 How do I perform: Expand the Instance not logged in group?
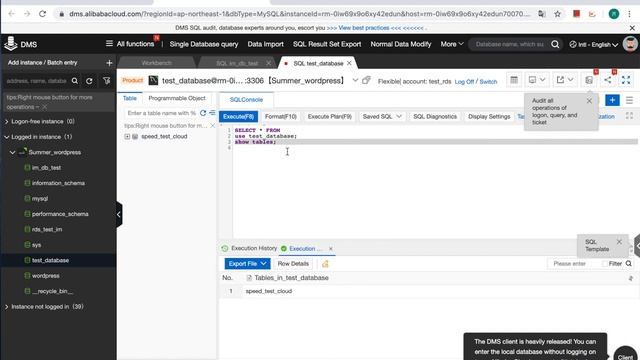[7, 307]
